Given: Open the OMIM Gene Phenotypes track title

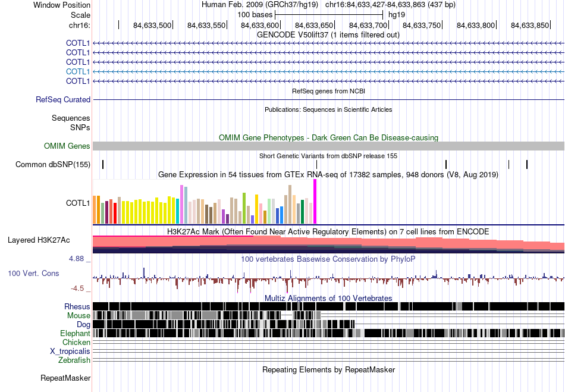Looking at the screenshot, I should 328,137.
